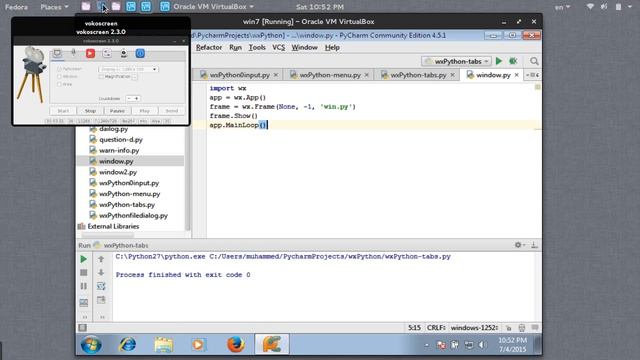This screenshot has height=360, width=640.
Task: Open windows-1252 encoding selector in status bar
Action: [474, 328]
